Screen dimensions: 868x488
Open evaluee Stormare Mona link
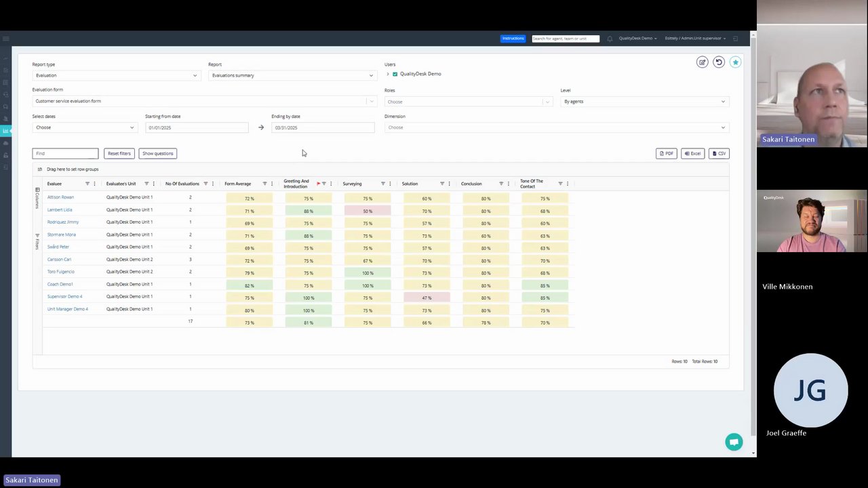(62, 235)
